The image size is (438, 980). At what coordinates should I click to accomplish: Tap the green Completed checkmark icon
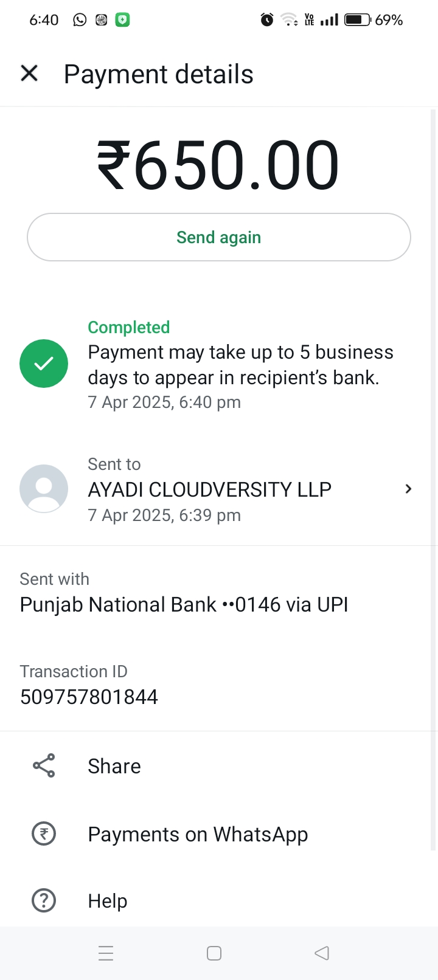click(44, 364)
